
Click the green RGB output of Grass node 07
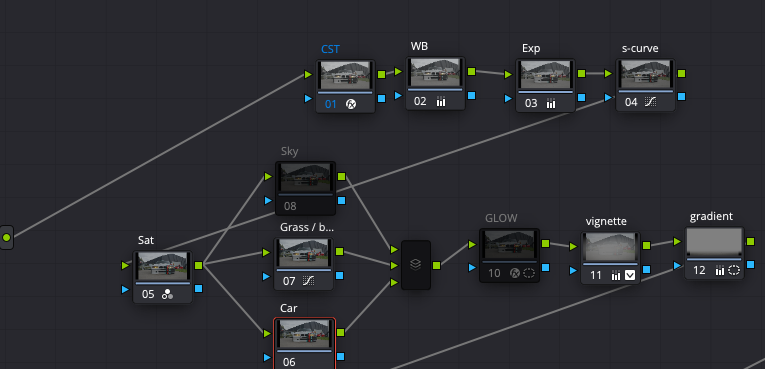pyautogui.click(x=340, y=252)
